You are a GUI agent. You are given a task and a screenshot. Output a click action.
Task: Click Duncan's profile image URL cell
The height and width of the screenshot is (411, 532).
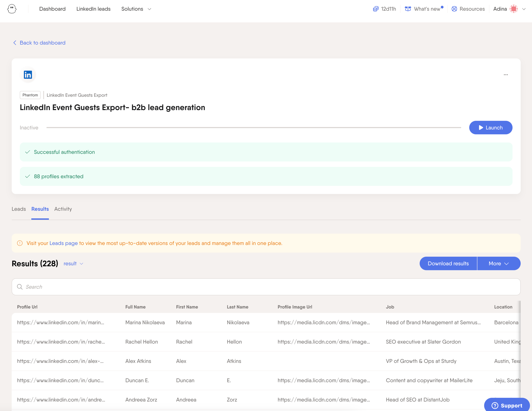pos(324,380)
